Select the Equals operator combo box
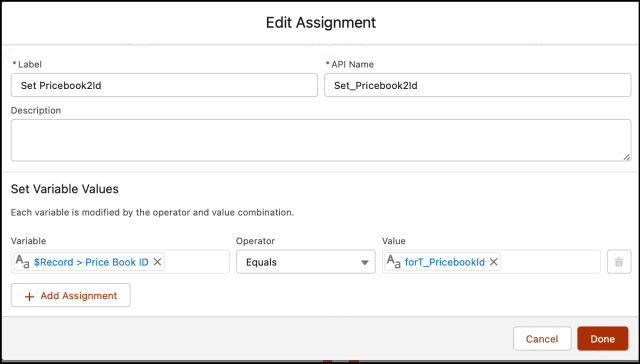 click(x=306, y=262)
